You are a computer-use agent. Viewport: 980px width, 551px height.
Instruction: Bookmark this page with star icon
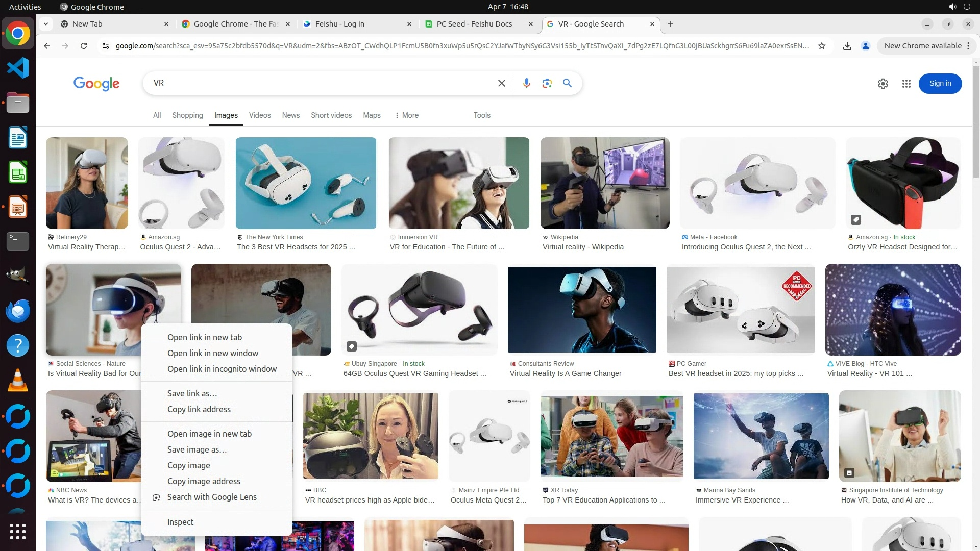(822, 46)
